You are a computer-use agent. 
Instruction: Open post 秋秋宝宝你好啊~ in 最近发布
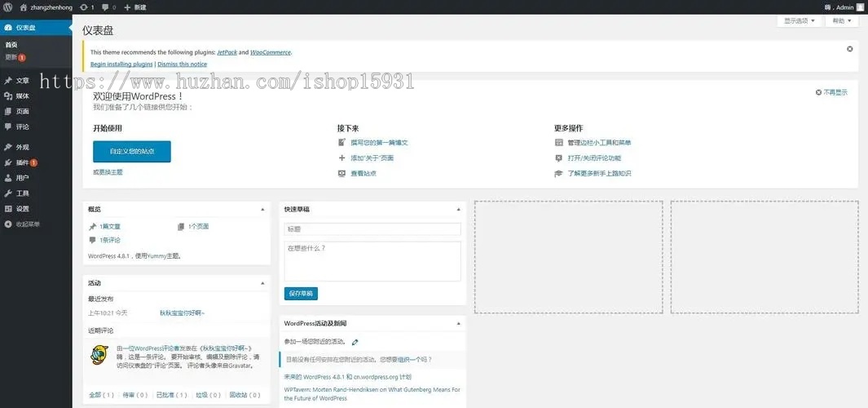[x=182, y=313]
